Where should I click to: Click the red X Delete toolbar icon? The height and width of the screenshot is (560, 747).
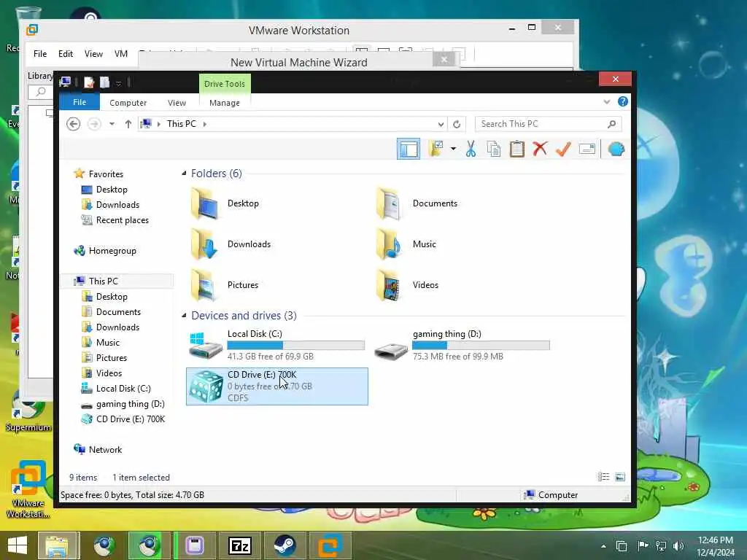point(540,149)
